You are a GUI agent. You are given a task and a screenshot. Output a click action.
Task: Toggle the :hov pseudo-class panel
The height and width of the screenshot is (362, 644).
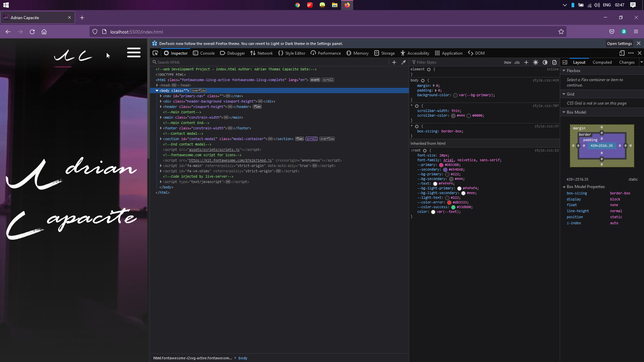click(507, 62)
